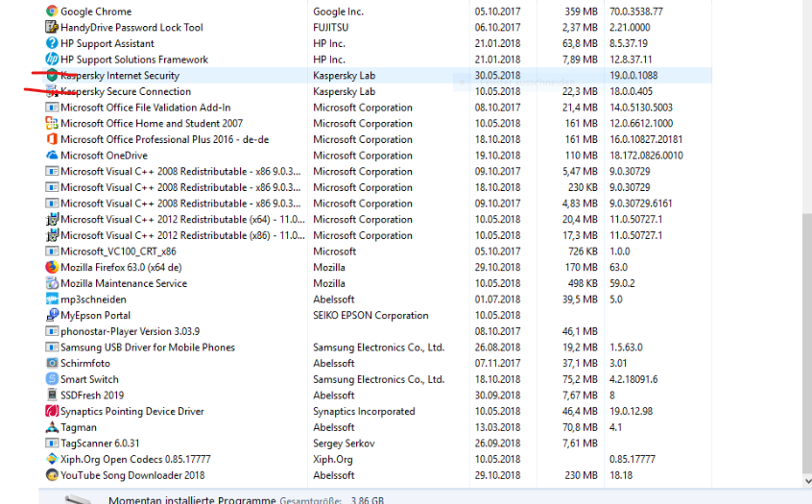
Task: Select Synaptics Pointing Device Driver name
Action: pyautogui.click(x=132, y=411)
